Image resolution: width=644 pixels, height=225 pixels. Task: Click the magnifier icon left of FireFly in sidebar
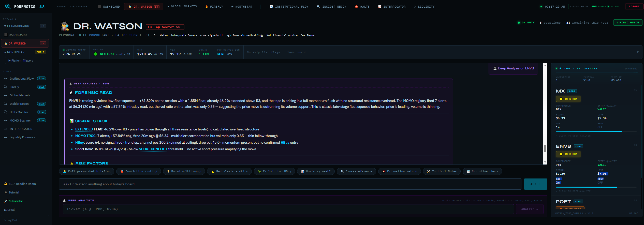click(x=6, y=87)
